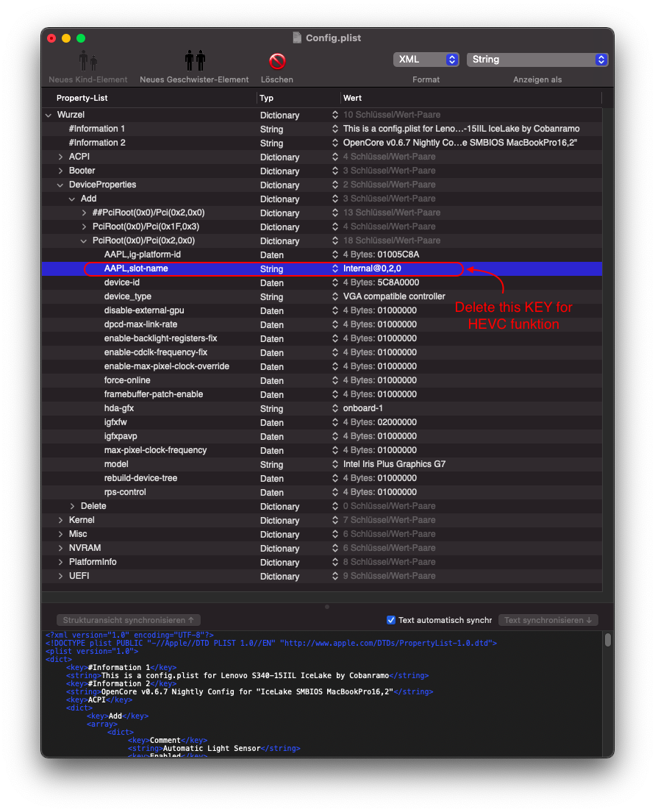
Task: Click the split-view divider handle dot
Action: 327,606
